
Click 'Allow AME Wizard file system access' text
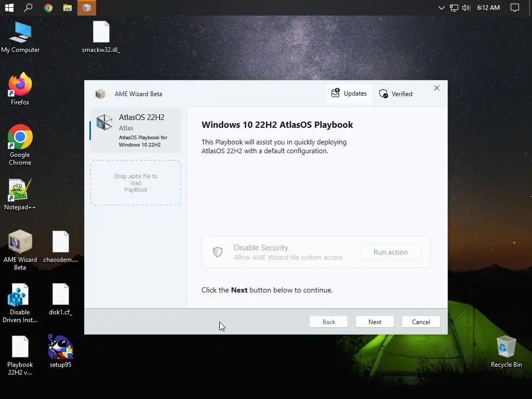288,258
